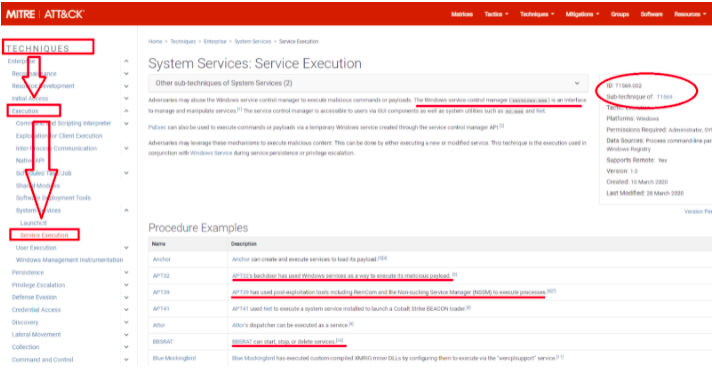Open Attor in the Procedure Examples Name column

(159, 325)
